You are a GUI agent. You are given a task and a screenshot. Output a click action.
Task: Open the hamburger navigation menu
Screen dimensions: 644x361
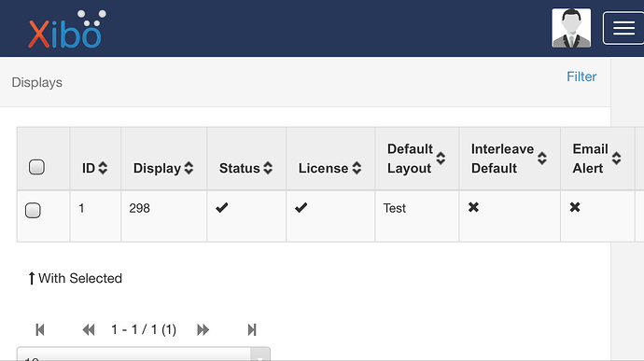click(623, 28)
